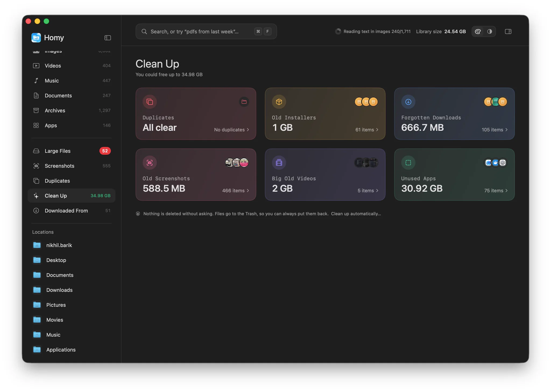Click the Big Old Videos film icon
The height and width of the screenshot is (392, 551).
(279, 163)
